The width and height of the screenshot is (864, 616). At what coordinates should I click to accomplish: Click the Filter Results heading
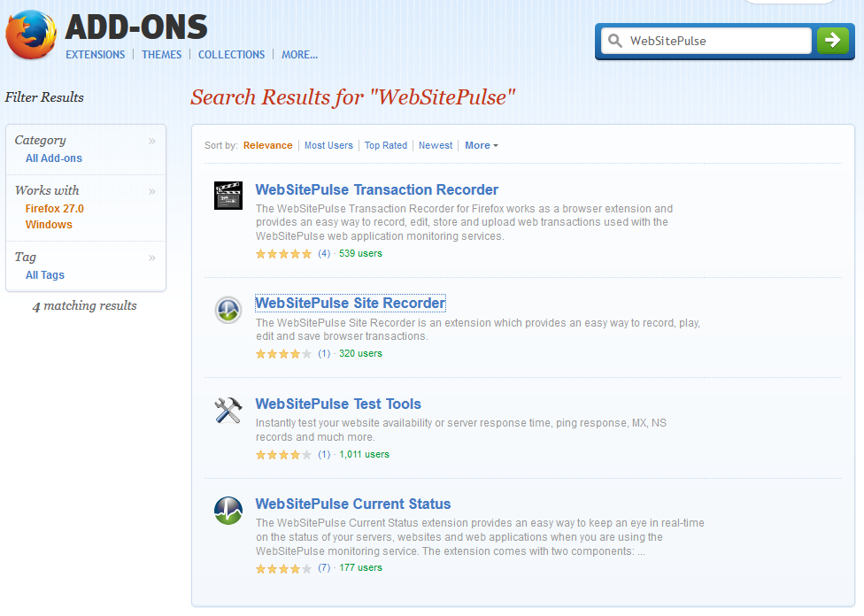[44, 97]
